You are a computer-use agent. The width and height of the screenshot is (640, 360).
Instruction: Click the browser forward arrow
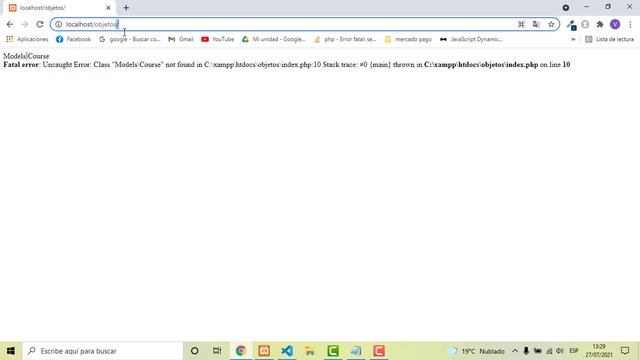(24, 24)
